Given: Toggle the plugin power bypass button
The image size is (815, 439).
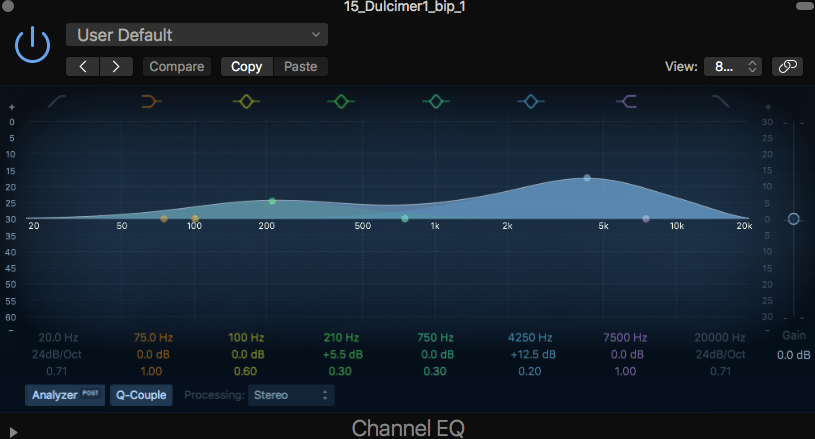Looking at the screenshot, I should pos(33,45).
